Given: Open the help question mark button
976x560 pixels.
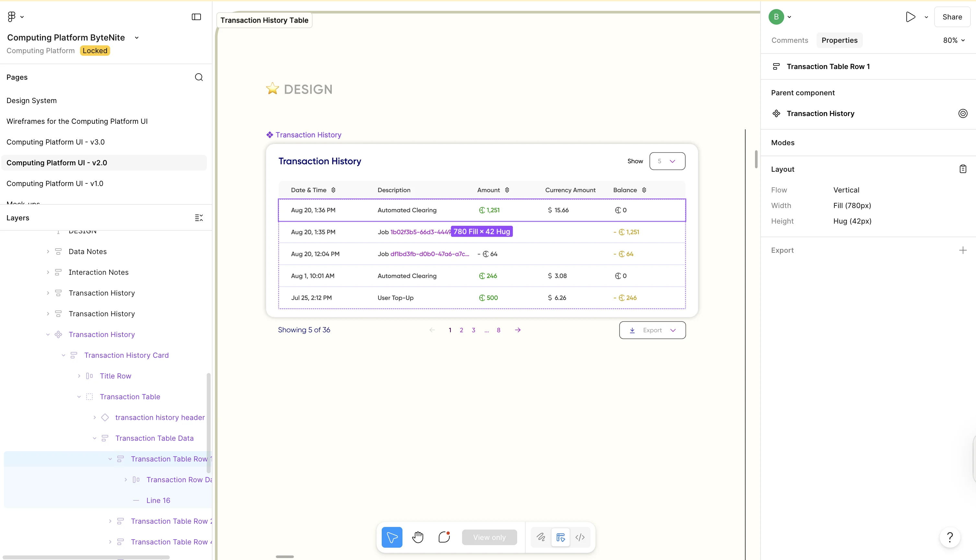Looking at the screenshot, I should [x=949, y=537].
